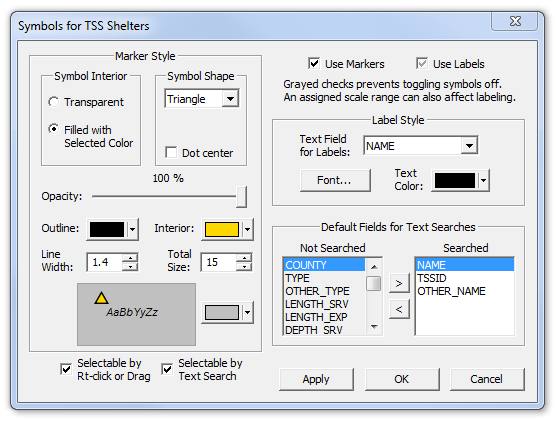The image size is (556, 421).
Task: Move field to Not Searched with < button
Action: click(399, 309)
